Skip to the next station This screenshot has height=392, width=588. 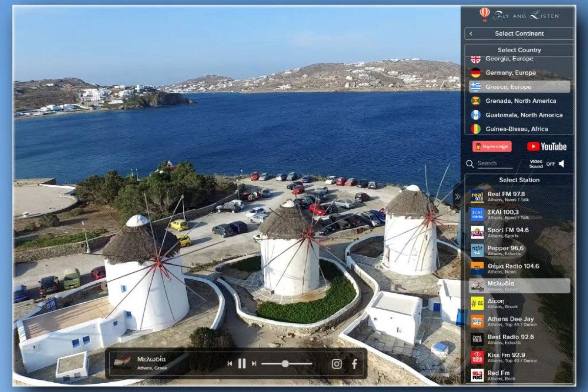254,364
